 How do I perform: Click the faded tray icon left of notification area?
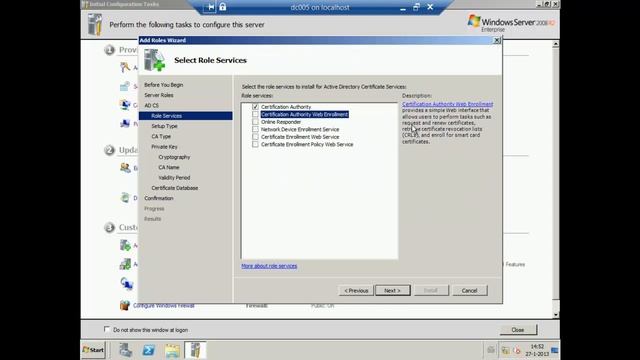coord(491,350)
